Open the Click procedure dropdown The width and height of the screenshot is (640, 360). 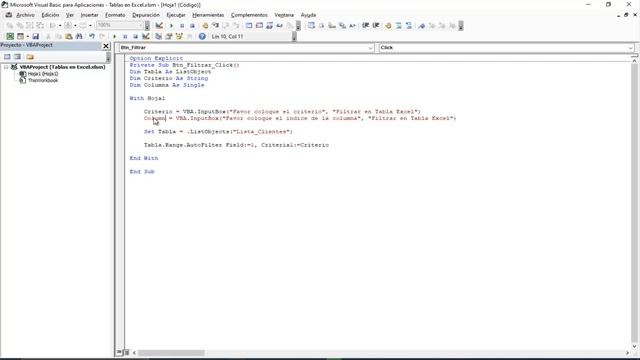pyautogui.click(x=631, y=48)
